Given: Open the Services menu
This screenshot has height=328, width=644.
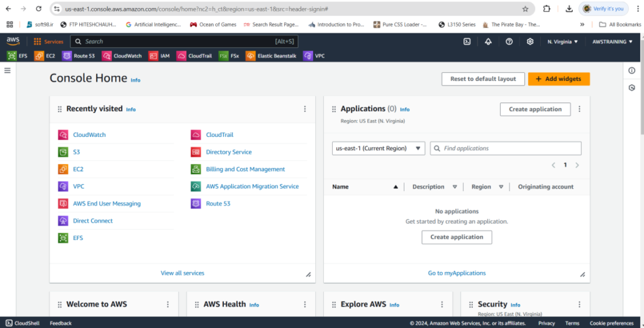Looking at the screenshot, I should pyautogui.click(x=48, y=41).
